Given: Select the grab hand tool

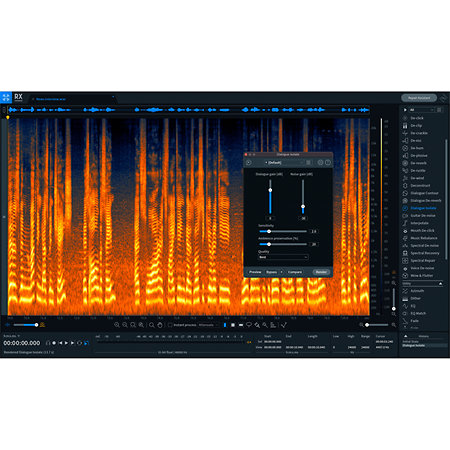Looking at the screenshot, I should [160, 325].
